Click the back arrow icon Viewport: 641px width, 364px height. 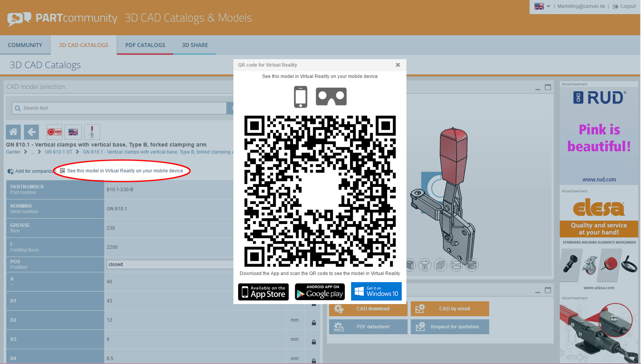coord(31,132)
